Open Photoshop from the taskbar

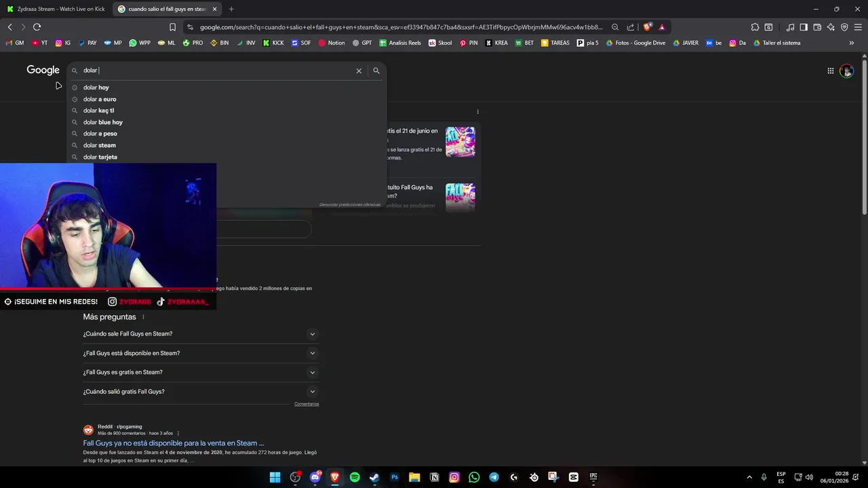(x=395, y=477)
